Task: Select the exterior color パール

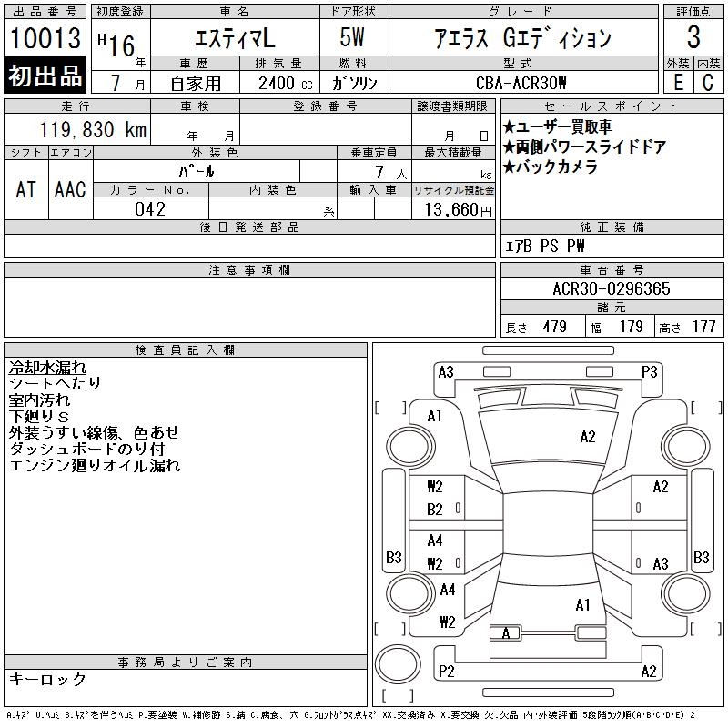Action: click(x=197, y=172)
